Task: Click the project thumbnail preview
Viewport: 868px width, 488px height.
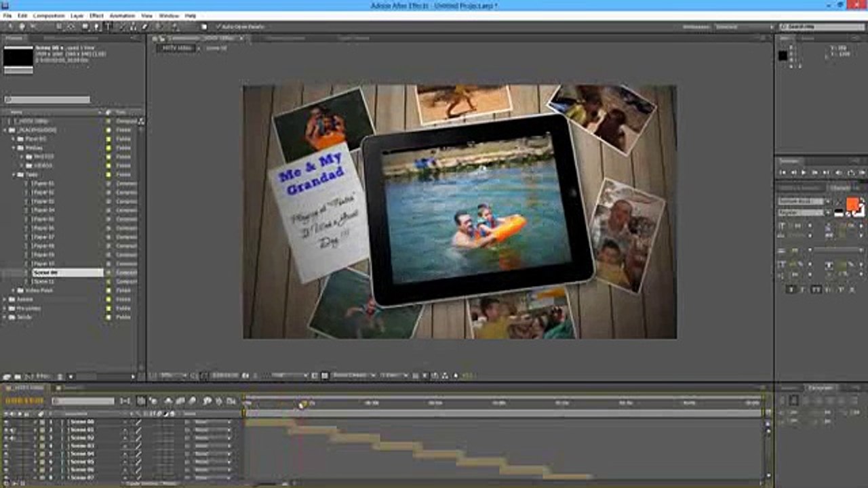Action: (18, 57)
